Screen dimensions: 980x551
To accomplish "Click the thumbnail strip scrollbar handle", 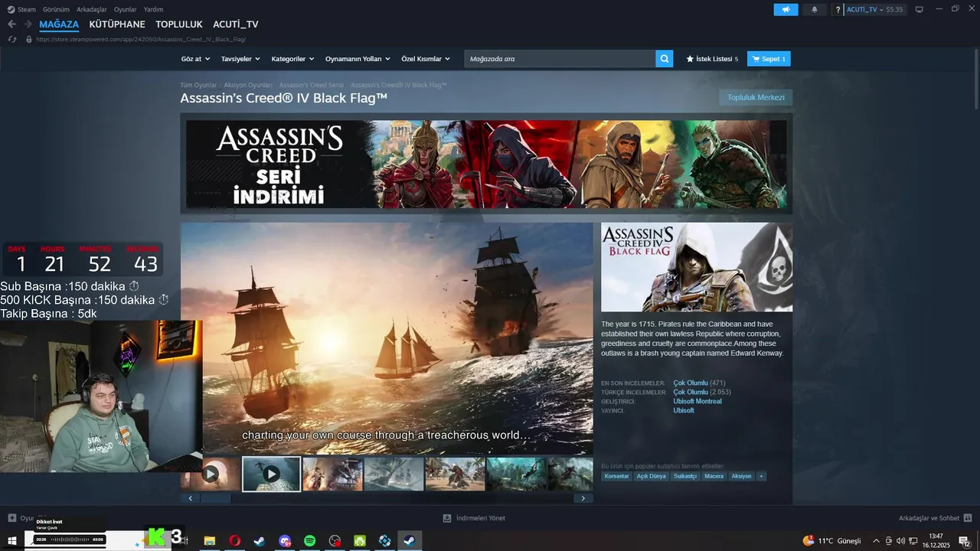I will click(x=215, y=498).
